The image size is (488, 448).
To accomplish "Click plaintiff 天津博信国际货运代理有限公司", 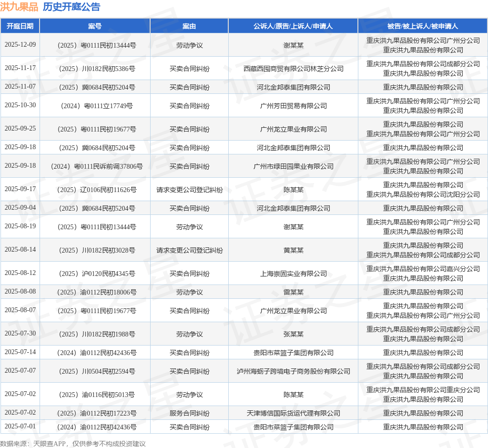I will [x=294, y=414].
